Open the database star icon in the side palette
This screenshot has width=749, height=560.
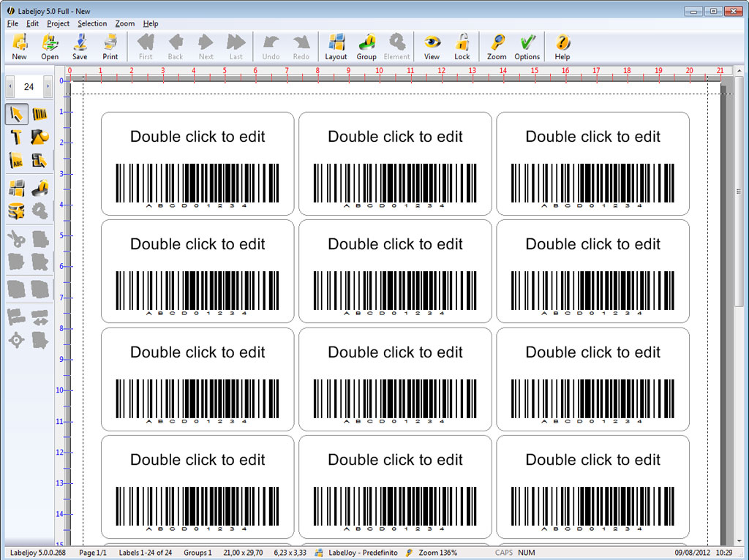16,211
